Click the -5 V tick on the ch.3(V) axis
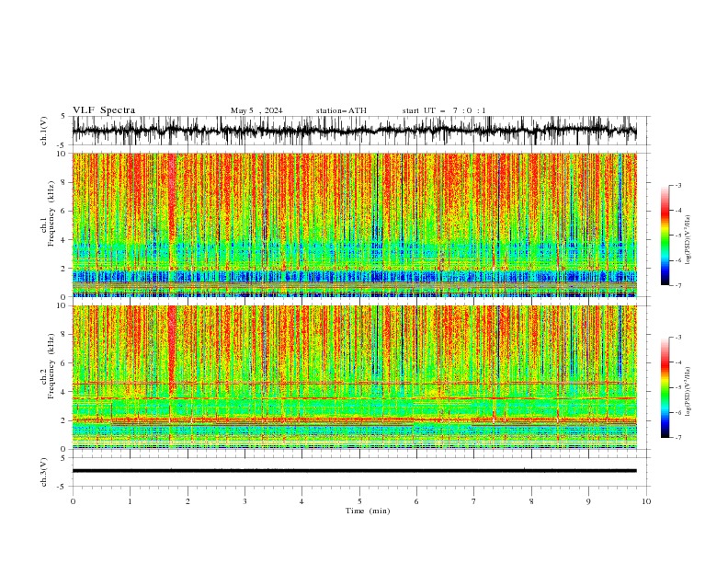This screenshot has width=728, height=563. [x=63, y=487]
